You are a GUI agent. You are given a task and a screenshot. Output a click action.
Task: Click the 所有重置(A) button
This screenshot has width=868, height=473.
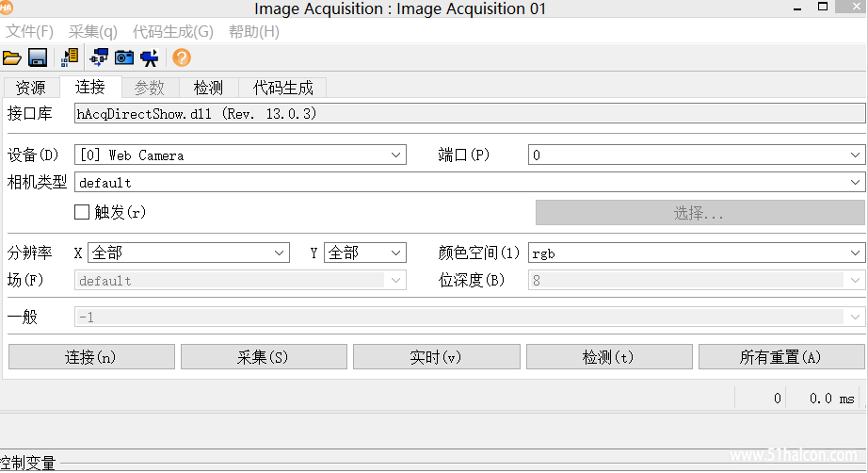click(781, 357)
